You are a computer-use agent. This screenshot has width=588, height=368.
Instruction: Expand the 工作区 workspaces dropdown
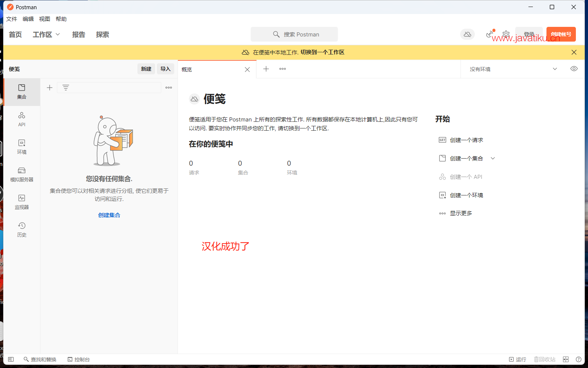[x=46, y=35]
